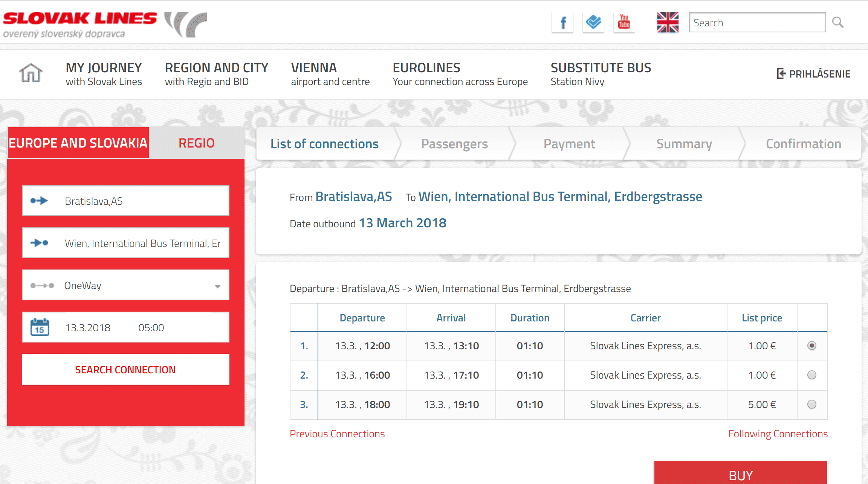The width and height of the screenshot is (868, 484).
Task: Open the Passengers booking step
Action: pos(454,143)
